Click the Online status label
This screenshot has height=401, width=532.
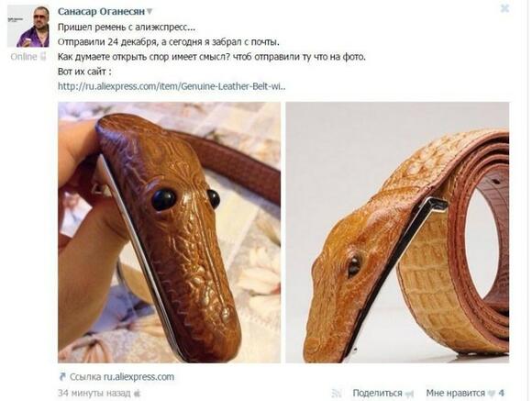tap(24, 56)
